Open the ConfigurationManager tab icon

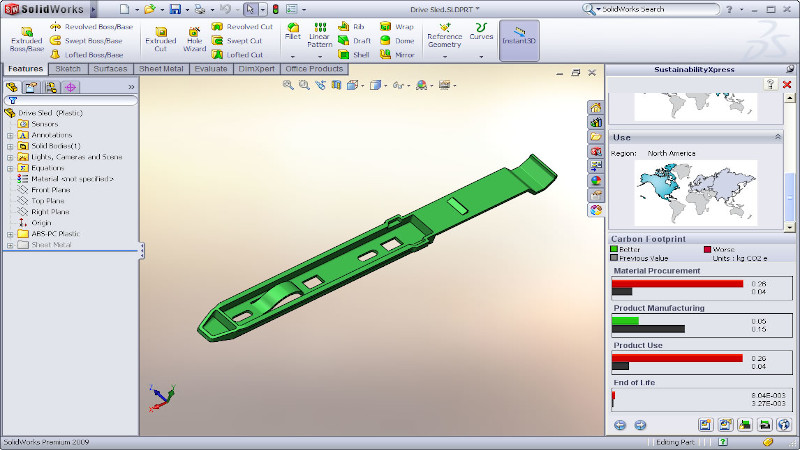pos(51,87)
